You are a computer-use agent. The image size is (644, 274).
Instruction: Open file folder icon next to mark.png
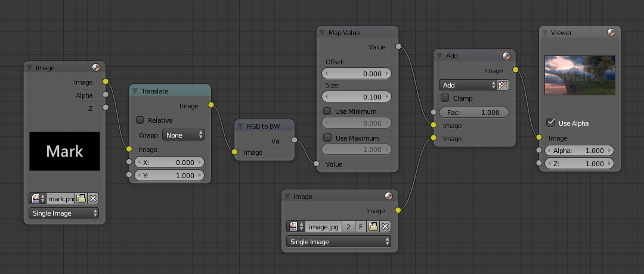click(x=81, y=198)
